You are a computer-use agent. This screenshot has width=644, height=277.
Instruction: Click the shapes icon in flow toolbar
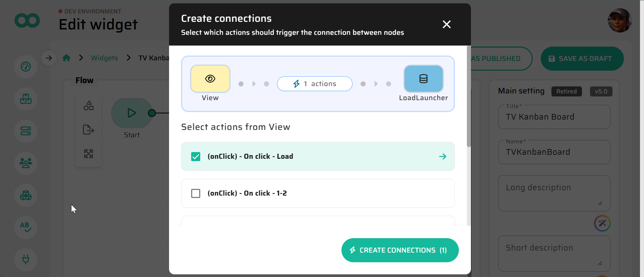[x=89, y=106]
